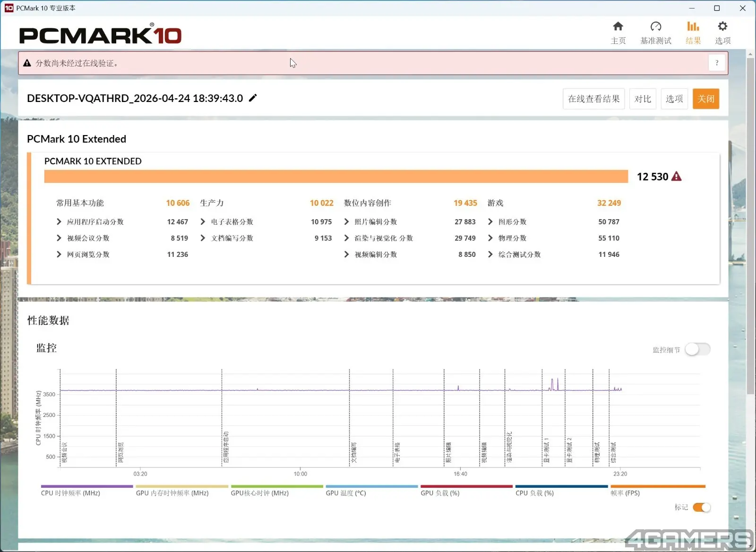Click the 显卡测试 1 timeline marker

click(x=546, y=450)
